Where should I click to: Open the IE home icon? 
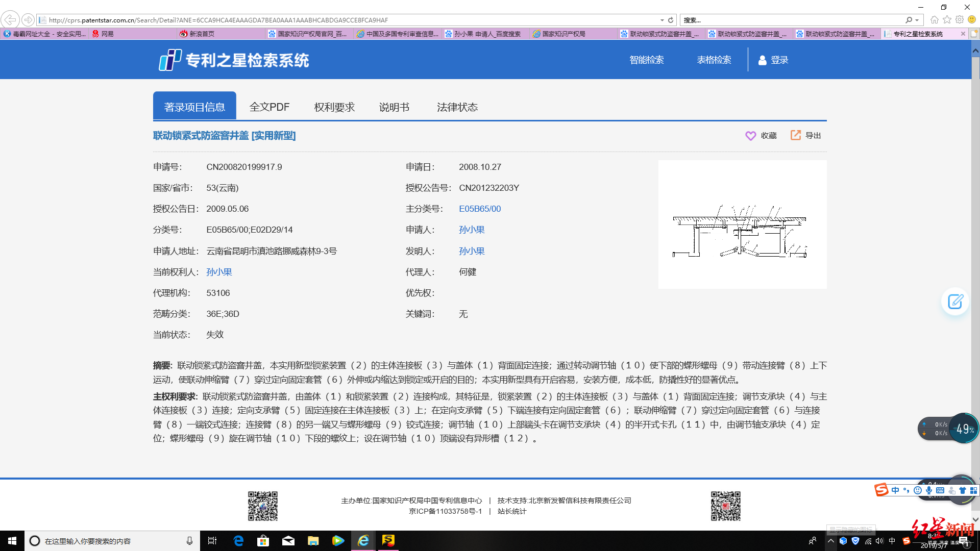934,20
